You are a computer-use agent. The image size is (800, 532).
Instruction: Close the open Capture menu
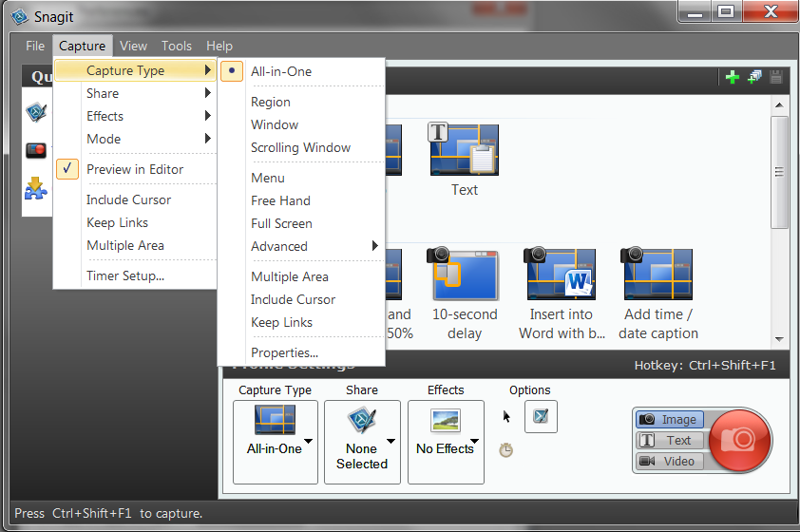point(82,46)
